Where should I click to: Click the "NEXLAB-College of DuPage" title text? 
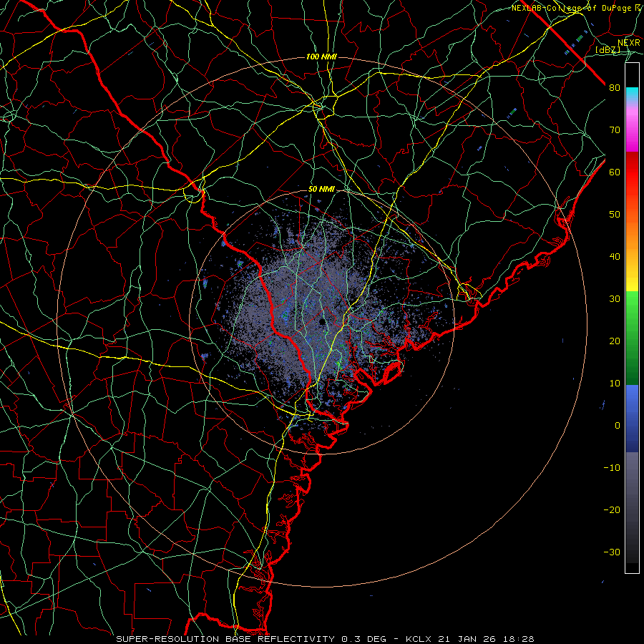(x=572, y=8)
